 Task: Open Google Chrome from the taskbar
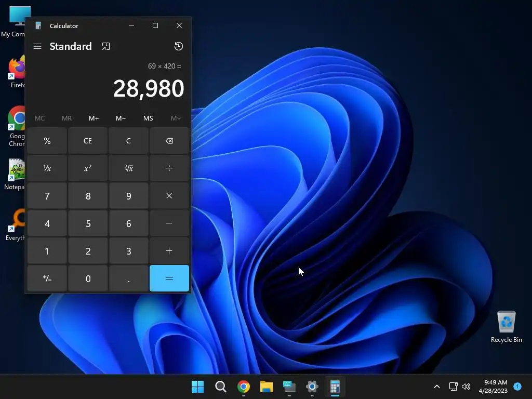click(x=243, y=387)
